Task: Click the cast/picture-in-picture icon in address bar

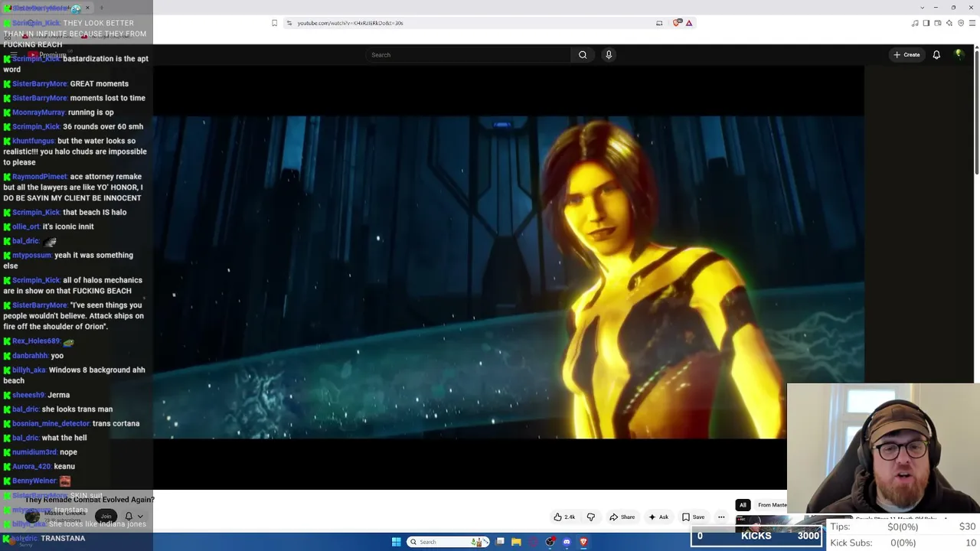Action: pyautogui.click(x=659, y=23)
